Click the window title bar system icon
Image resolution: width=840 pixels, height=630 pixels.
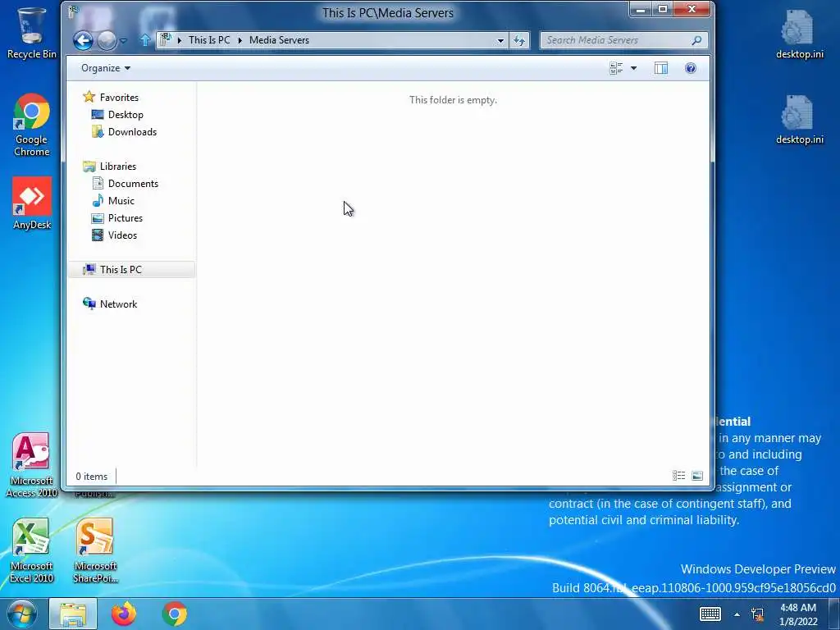[74, 11]
